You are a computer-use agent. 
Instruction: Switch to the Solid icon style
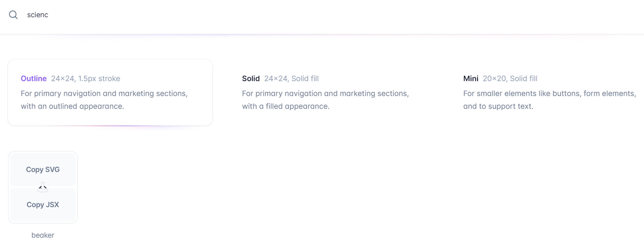(x=331, y=93)
